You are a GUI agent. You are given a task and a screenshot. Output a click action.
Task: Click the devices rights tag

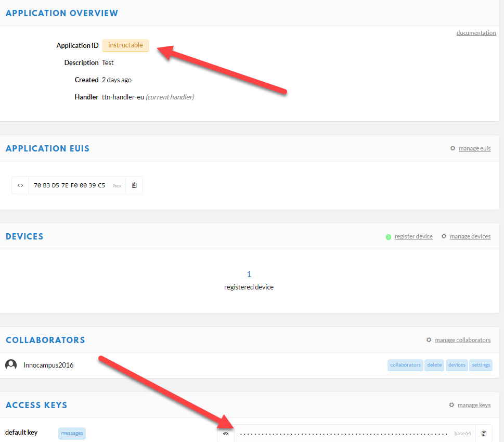tap(457, 365)
